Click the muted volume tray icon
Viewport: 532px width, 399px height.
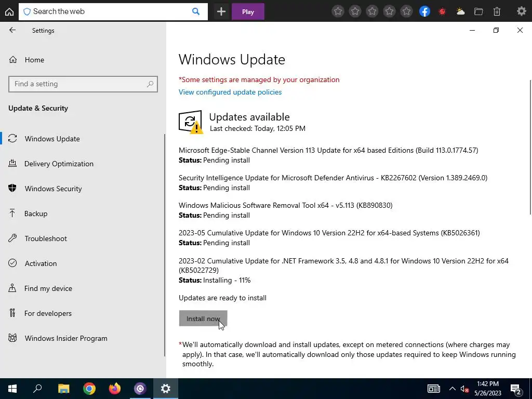(x=465, y=389)
